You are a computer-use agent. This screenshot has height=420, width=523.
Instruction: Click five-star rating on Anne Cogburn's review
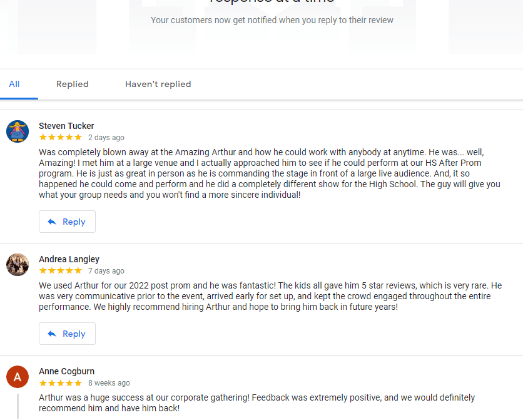point(61,383)
